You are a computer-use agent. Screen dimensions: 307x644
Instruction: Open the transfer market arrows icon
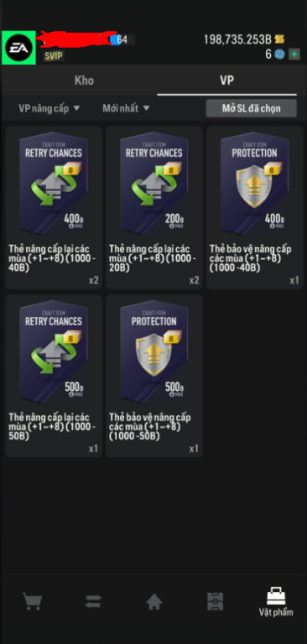point(93,603)
